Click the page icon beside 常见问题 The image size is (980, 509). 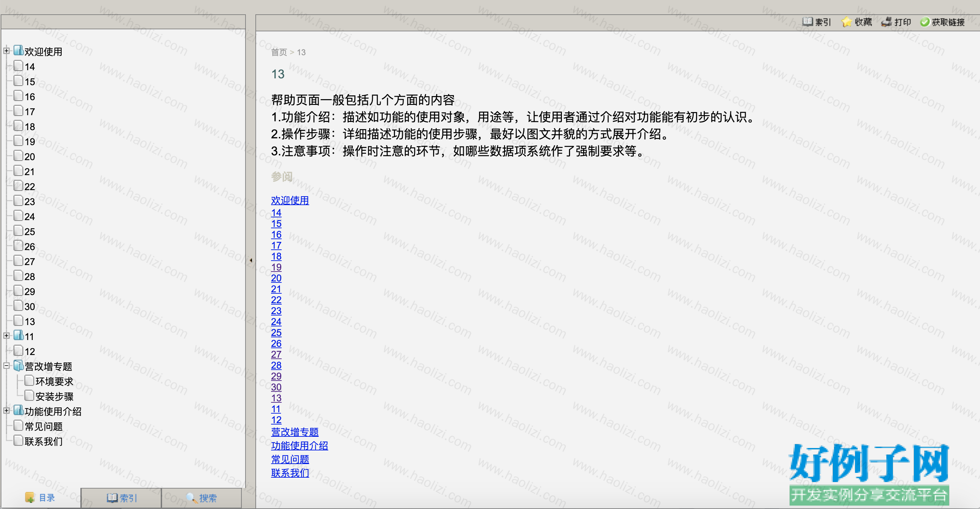18,425
